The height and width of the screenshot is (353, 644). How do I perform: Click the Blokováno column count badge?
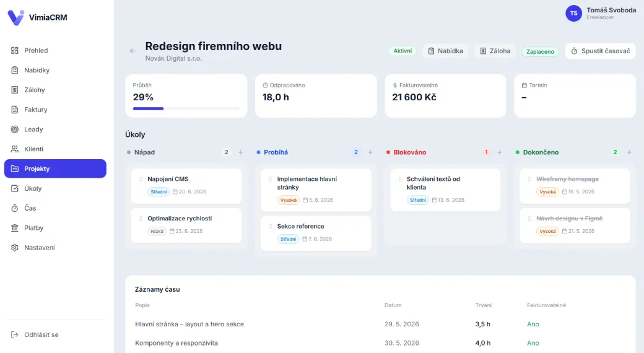486,152
